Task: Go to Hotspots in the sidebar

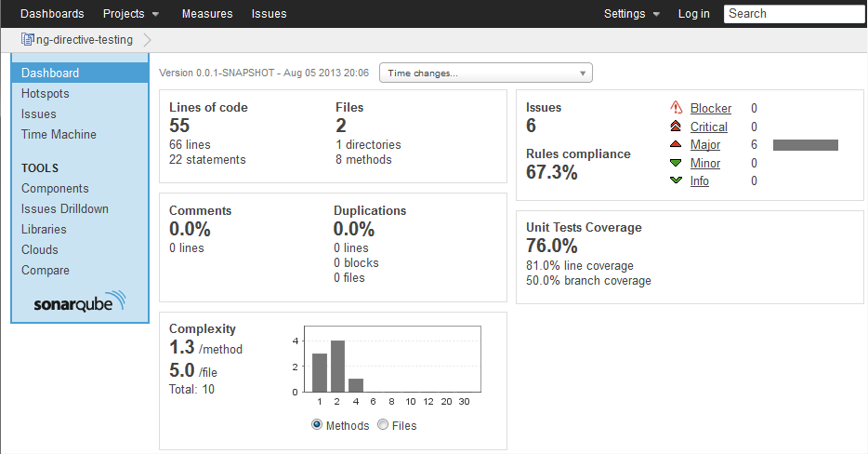Action: point(46,94)
